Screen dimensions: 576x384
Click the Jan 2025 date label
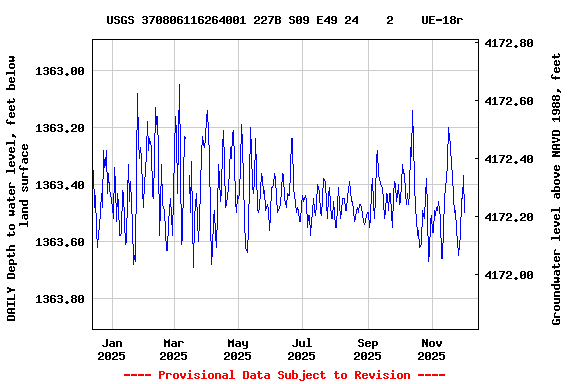tap(112, 349)
